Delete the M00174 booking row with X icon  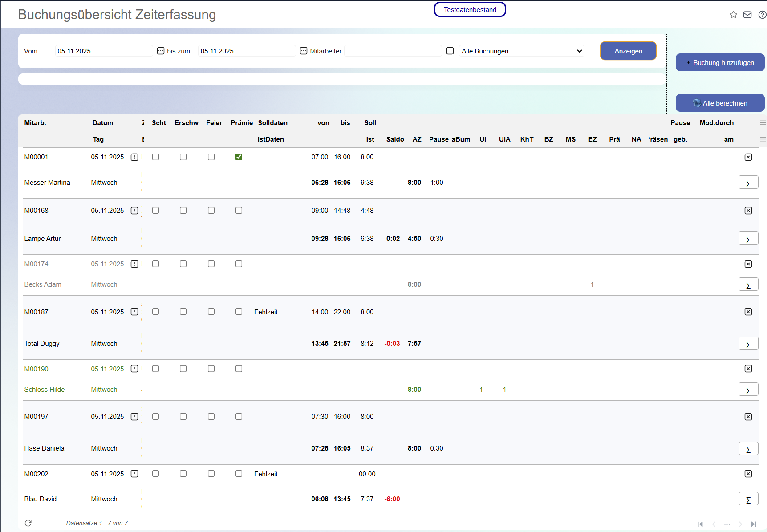pos(748,264)
